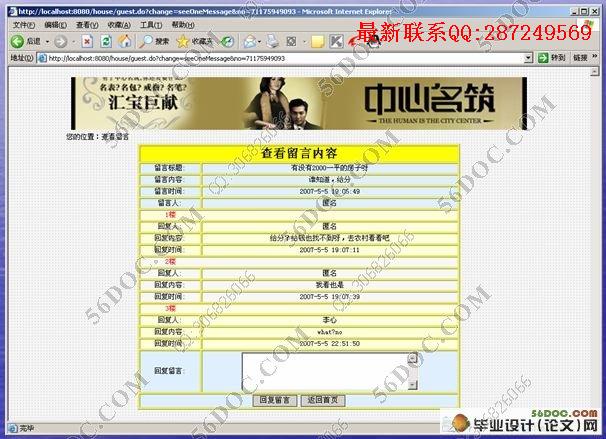
Task: Click the address bar URL field
Action: pyautogui.click(x=286, y=58)
